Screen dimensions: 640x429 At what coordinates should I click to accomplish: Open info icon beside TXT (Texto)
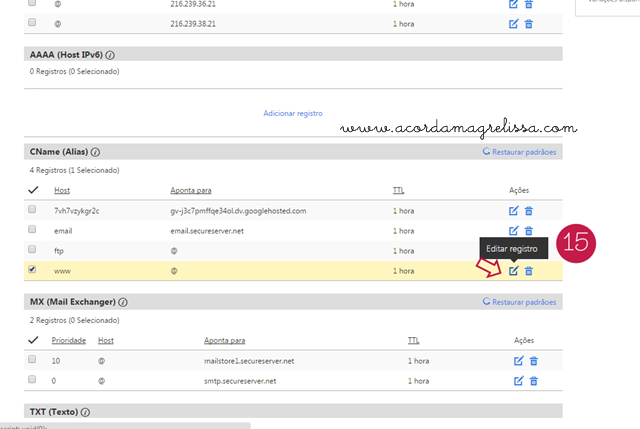(85, 412)
